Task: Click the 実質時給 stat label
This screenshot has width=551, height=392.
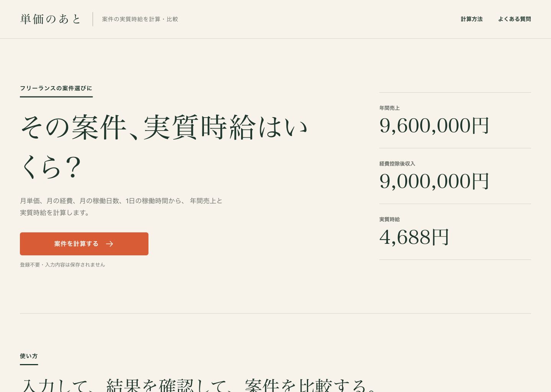Action: coord(390,220)
